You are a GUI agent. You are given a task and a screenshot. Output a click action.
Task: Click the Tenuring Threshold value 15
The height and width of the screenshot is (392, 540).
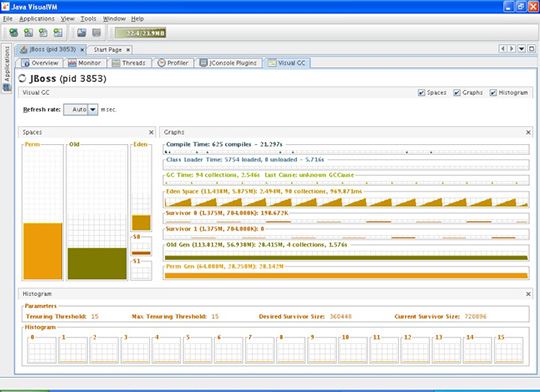point(95,316)
